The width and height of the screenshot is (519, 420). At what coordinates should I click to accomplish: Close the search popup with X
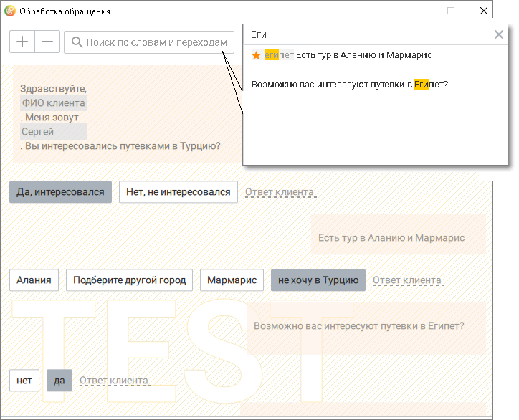pos(498,34)
